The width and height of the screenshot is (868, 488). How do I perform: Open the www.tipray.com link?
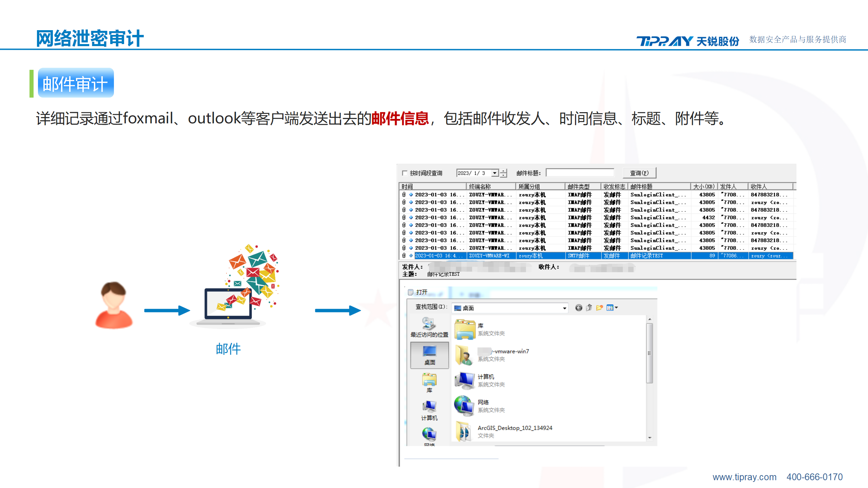744,477
